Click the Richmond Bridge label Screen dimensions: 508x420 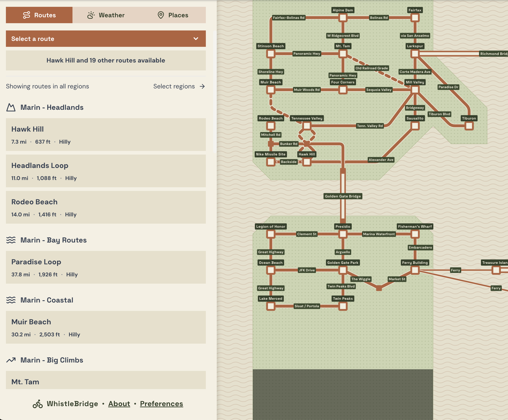point(493,54)
